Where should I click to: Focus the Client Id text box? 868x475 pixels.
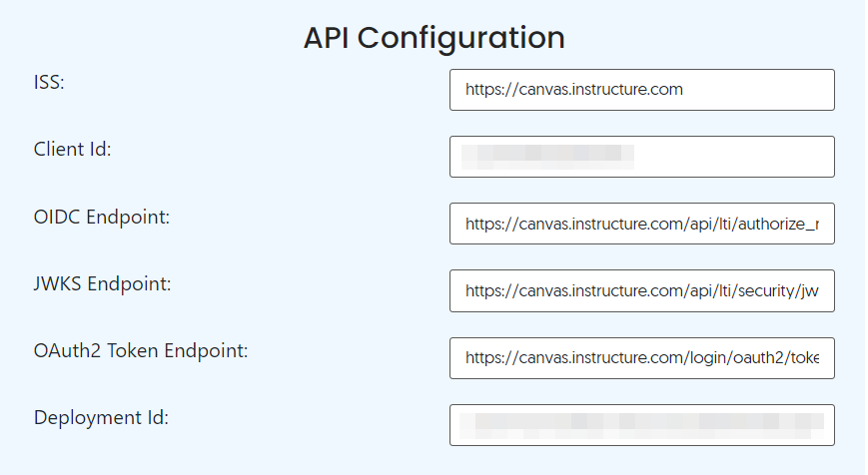(x=641, y=157)
